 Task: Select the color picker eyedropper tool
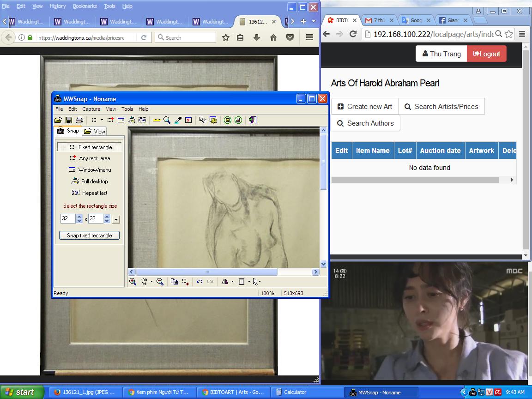[178, 120]
